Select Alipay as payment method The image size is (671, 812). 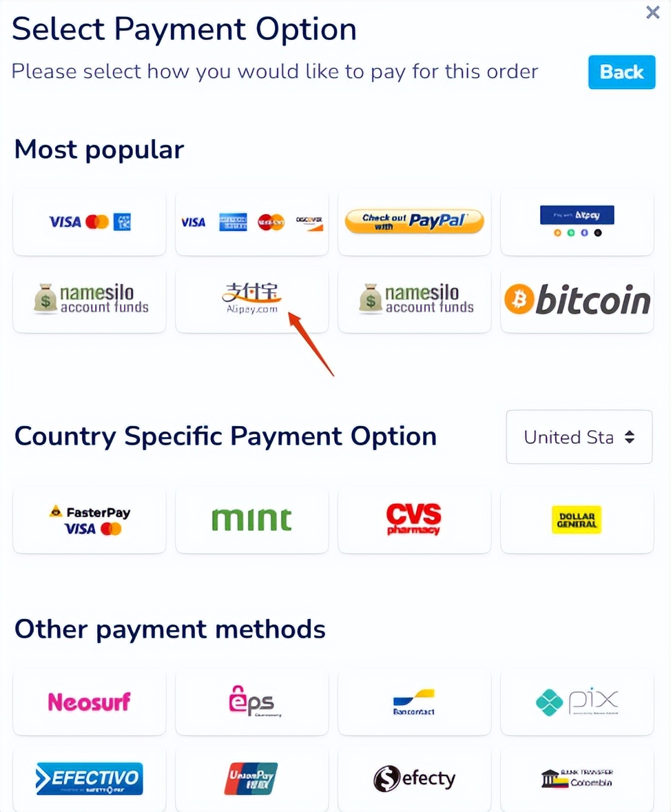click(x=251, y=300)
